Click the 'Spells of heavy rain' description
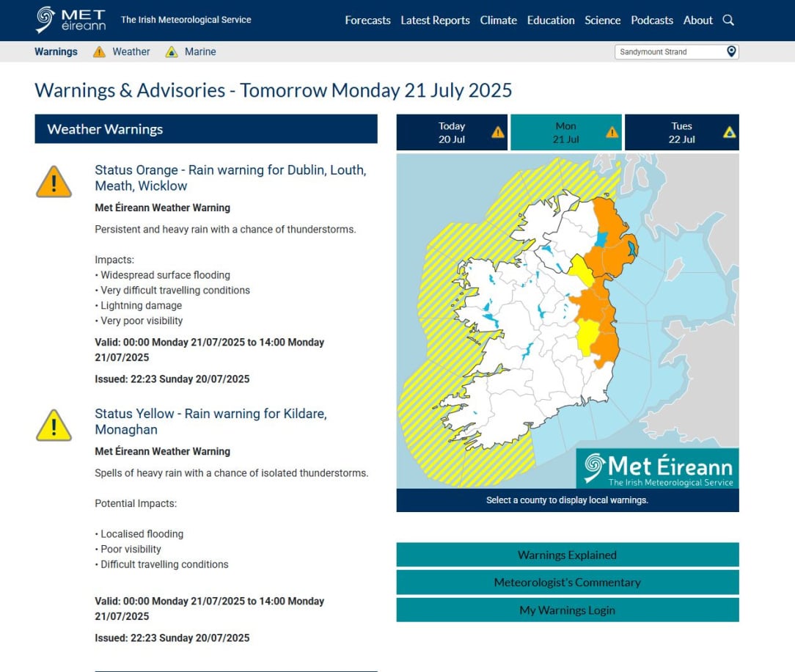This screenshot has height=672, width=795. click(x=231, y=472)
